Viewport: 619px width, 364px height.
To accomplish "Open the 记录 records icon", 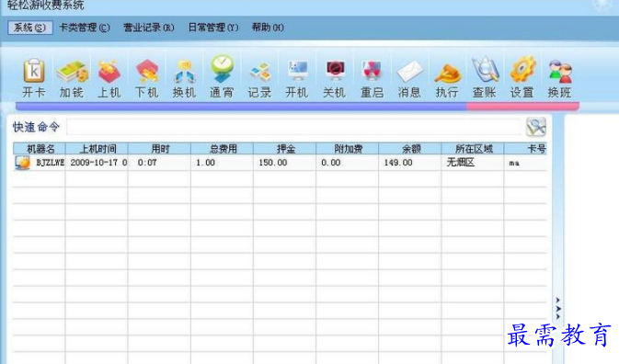I will tap(259, 73).
